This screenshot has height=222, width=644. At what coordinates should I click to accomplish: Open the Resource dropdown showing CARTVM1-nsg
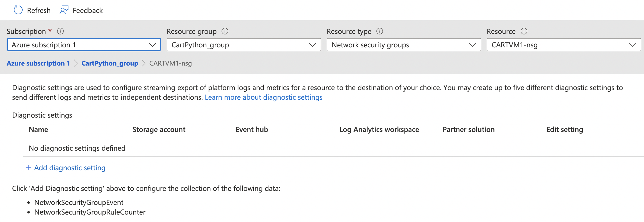point(564,45)
